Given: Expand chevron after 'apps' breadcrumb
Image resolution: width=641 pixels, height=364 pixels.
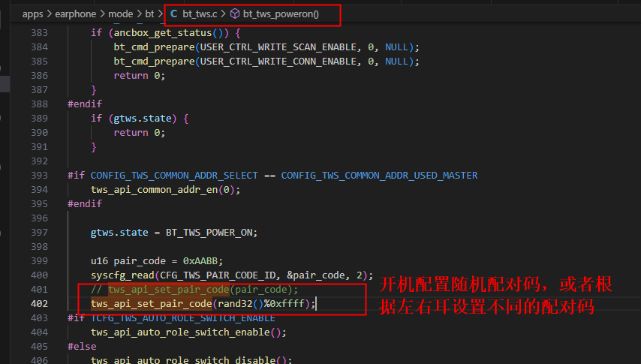Looking at the screenshot, I should click(x=49, y=14).
